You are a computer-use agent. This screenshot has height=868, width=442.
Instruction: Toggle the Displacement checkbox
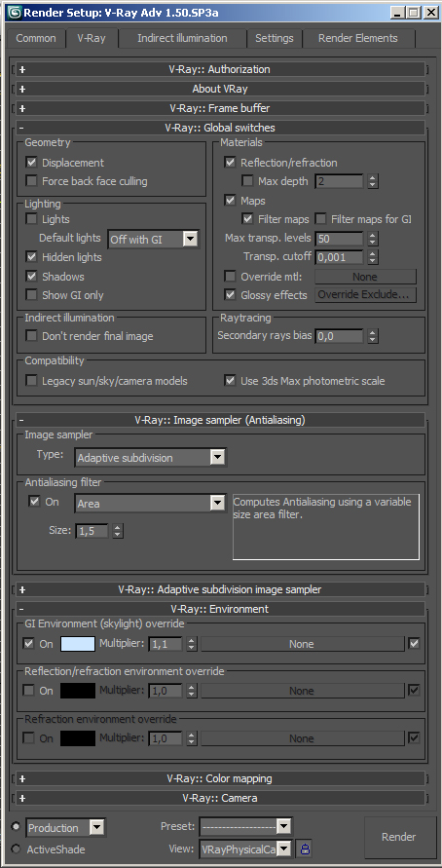[31, 163]
